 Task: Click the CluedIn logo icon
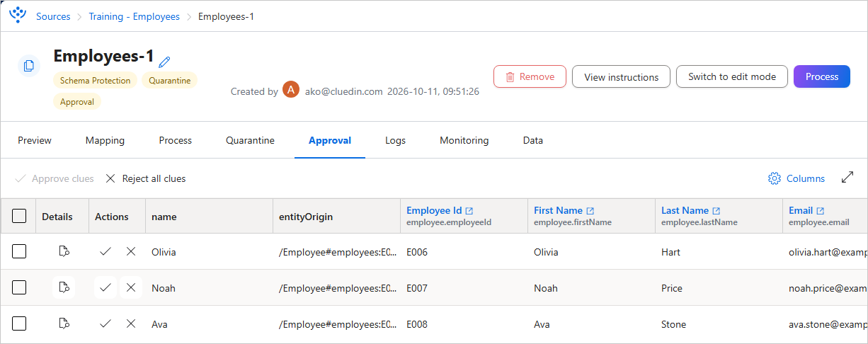pyautogui.click(x=17, y=15)
